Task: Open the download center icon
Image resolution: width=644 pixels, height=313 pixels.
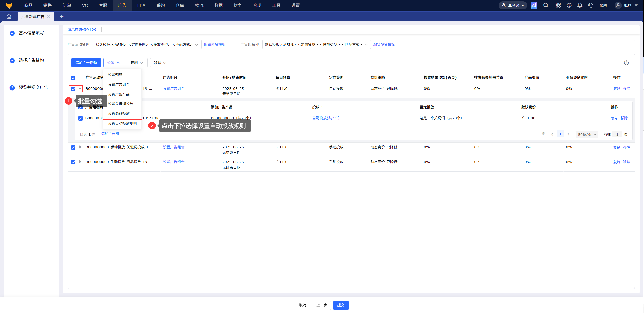Action: pyautogui.click(x=569, y=5)
